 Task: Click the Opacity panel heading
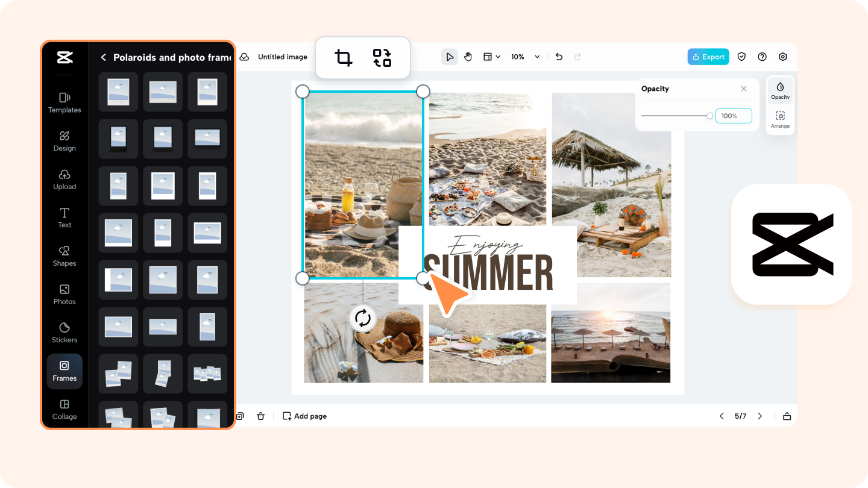click(655, 89)
